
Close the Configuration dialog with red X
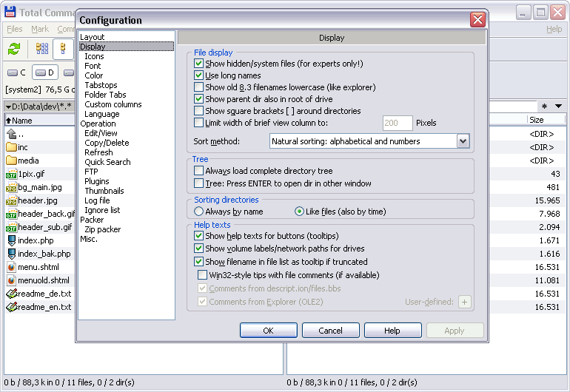click(477, 20)
